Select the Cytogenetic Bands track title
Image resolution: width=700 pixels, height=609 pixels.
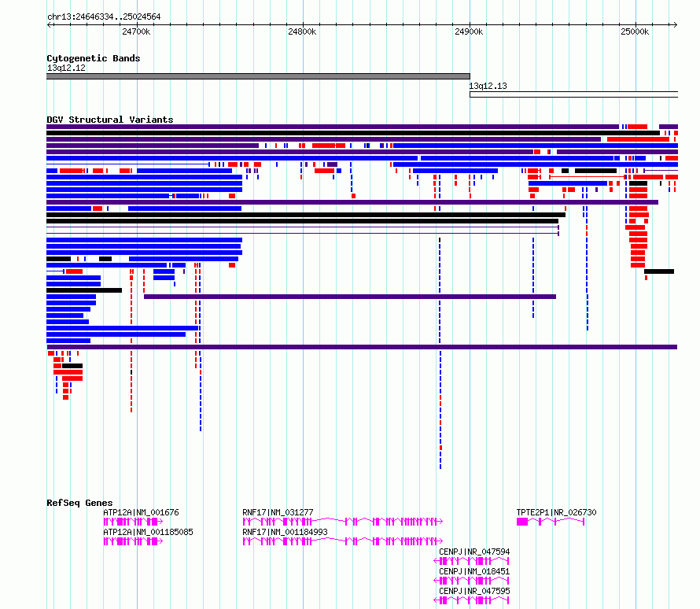[x=94, y=58]
